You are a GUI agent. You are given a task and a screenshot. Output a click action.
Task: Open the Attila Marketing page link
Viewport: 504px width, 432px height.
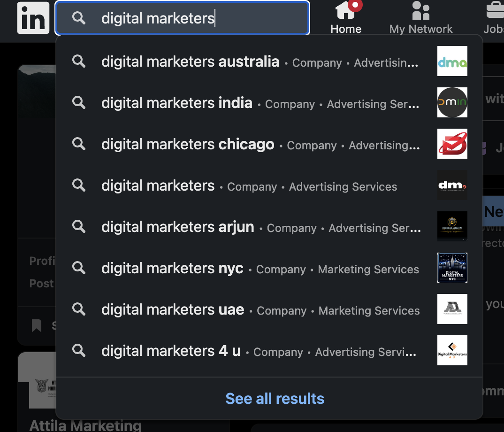pos(85,425)
